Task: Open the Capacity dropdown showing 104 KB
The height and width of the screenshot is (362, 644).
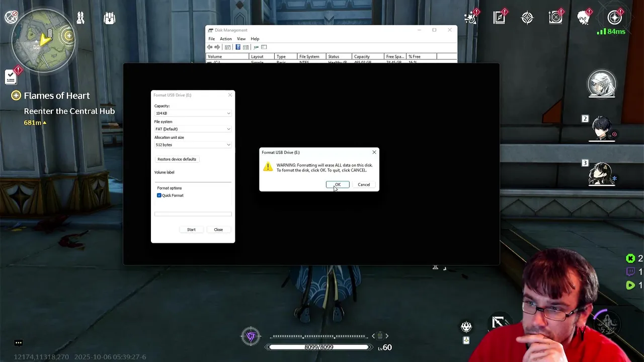Action: 193,113
